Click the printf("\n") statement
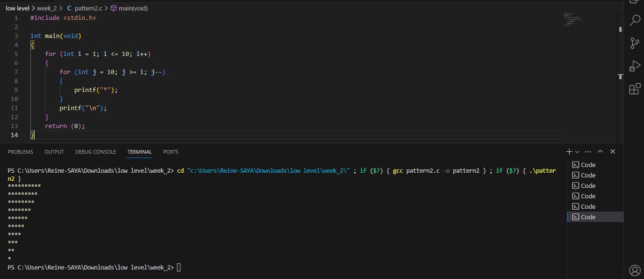The image size is (644, 279). [83, 108]
